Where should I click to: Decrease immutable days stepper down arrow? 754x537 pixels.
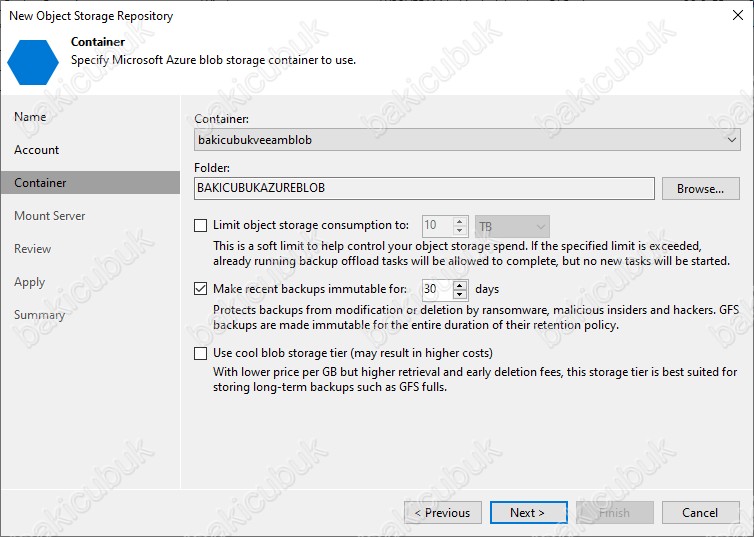point(460,294)
